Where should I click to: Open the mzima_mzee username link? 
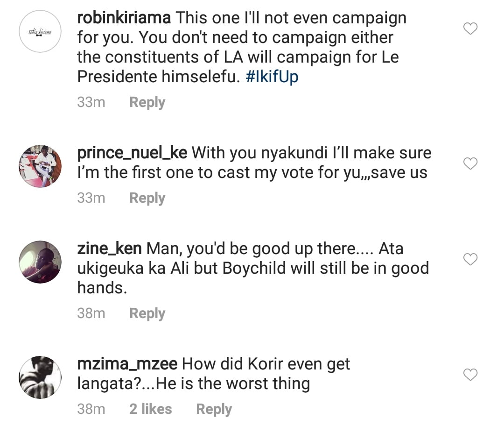point(126,363)
